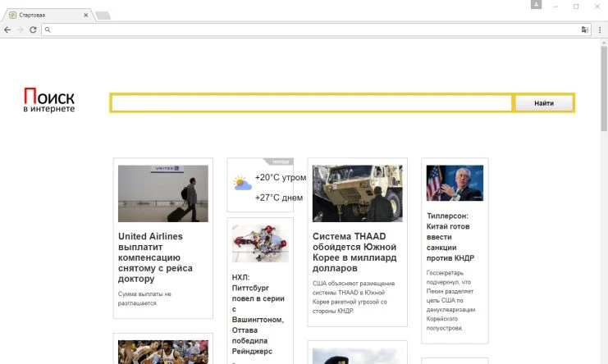Focus the browser address bar

pos(315,30)
